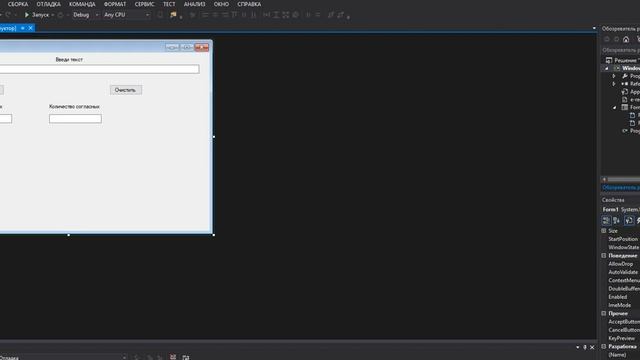Close the designer document tab

pyautogui.click(x=30, y=28)
